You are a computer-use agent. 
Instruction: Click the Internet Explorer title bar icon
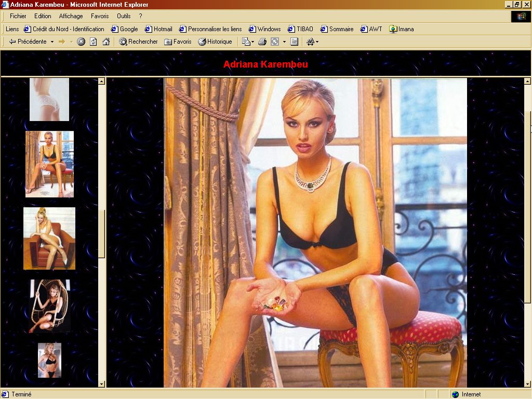(x=5, y=4)
